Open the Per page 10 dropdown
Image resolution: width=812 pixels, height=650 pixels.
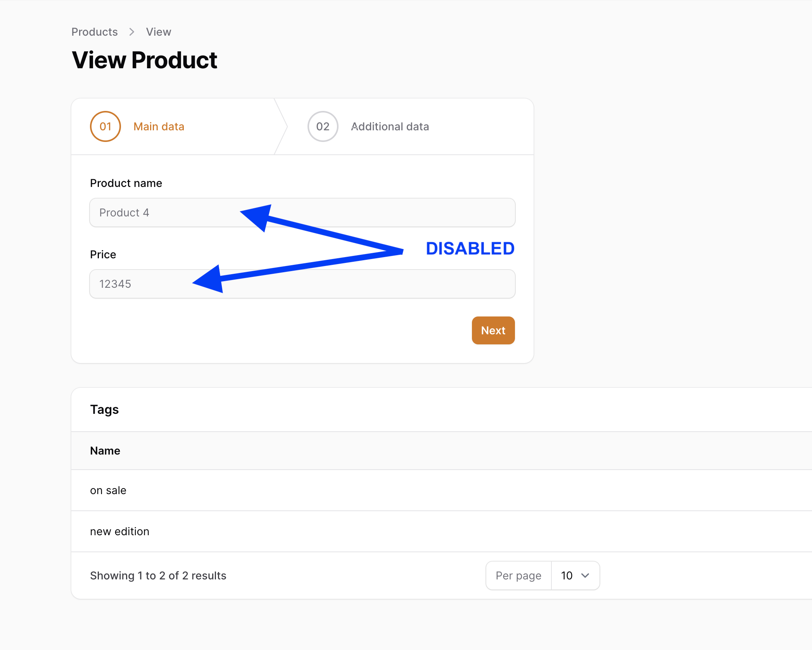[x=575, y=576]
